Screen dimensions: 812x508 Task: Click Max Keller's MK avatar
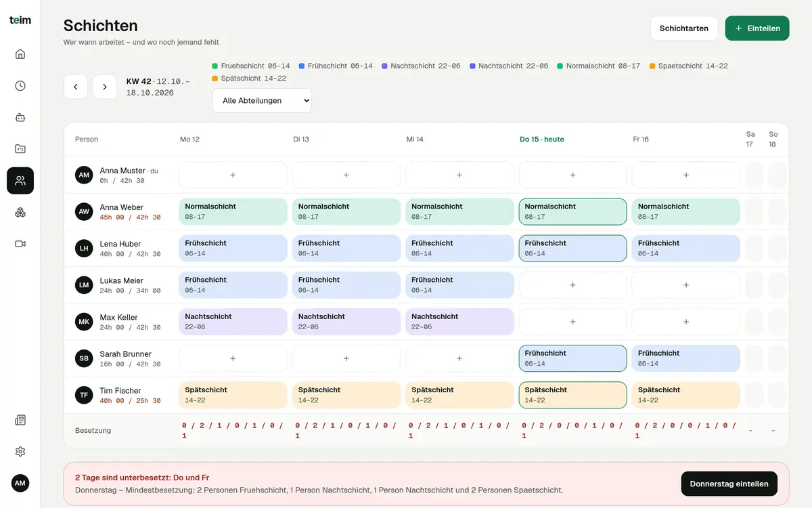click(84, 322)
